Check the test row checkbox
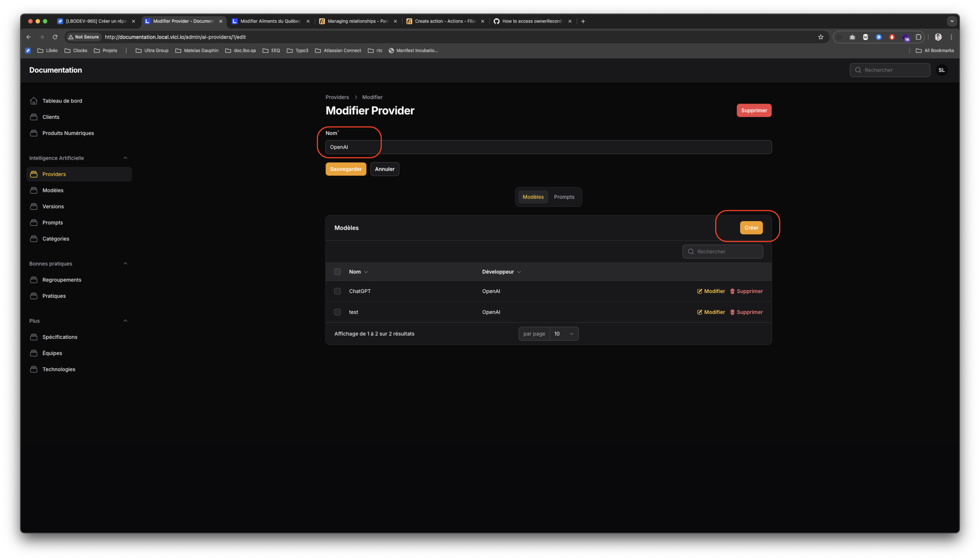Viewport: 980px width, 560px height. tap(337, 312)
